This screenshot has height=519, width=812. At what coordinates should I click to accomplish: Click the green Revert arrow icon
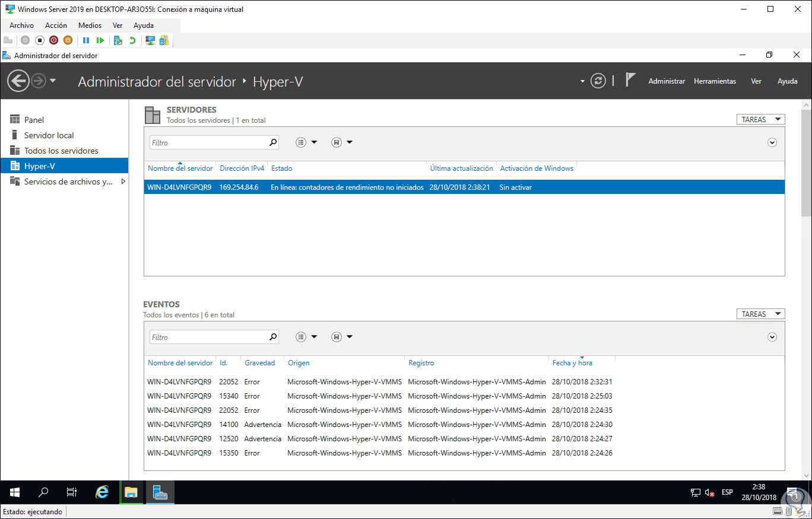[132, 40]
